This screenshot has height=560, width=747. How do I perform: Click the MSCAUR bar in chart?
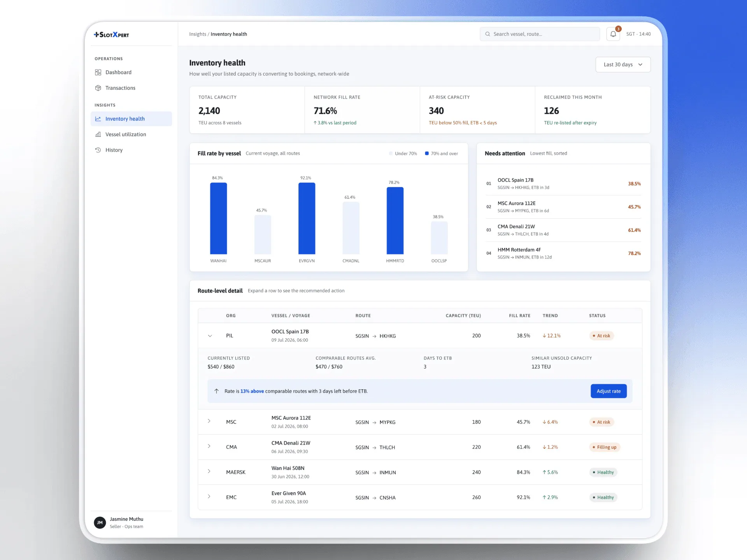click(x=263, y=235)
